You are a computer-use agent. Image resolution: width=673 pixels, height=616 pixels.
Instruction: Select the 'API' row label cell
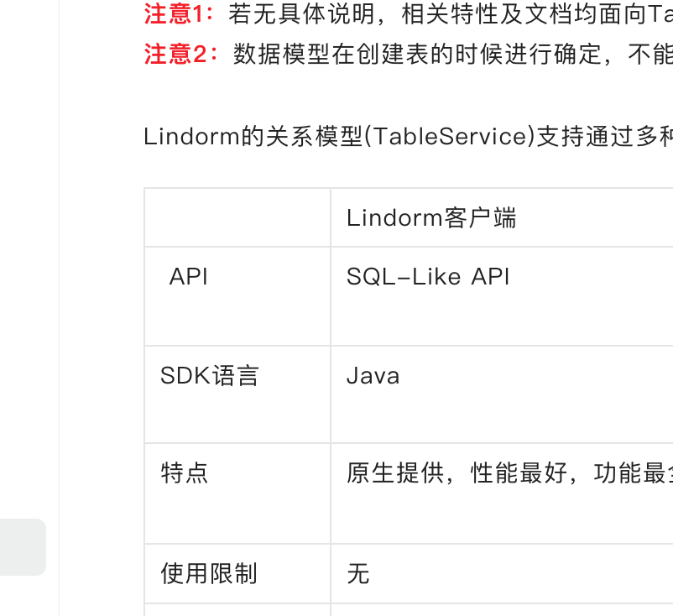point(237,296)
